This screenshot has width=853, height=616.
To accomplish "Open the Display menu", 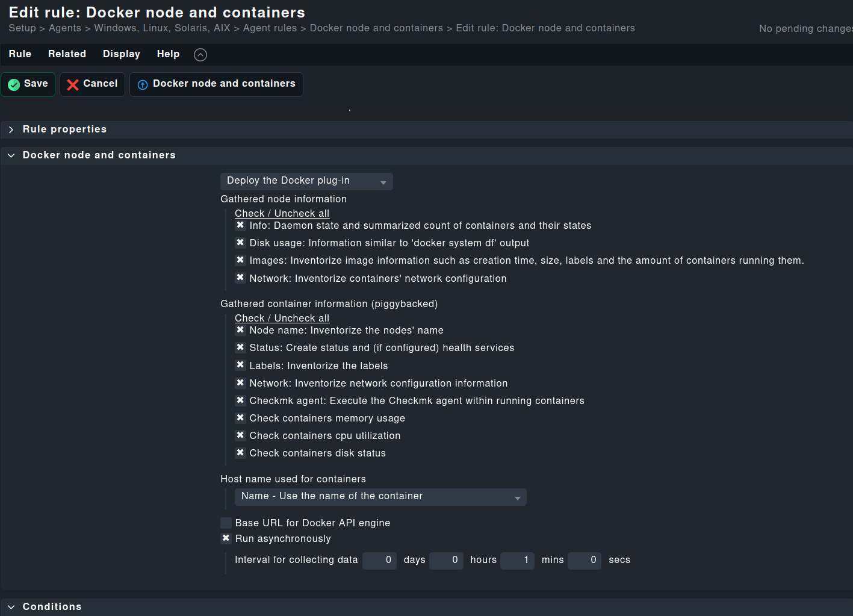I will coord(121,54).
